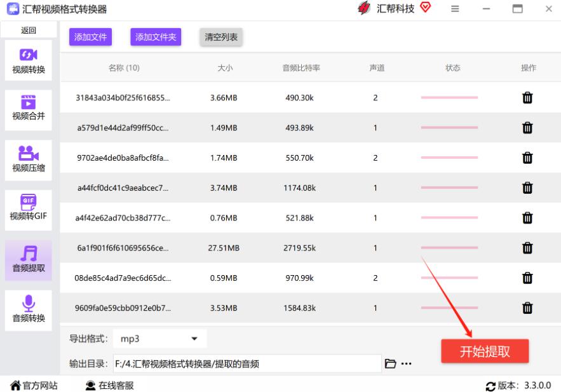Remove the 9702ae4de0ba8afbcf8fa file

(527, 158)
